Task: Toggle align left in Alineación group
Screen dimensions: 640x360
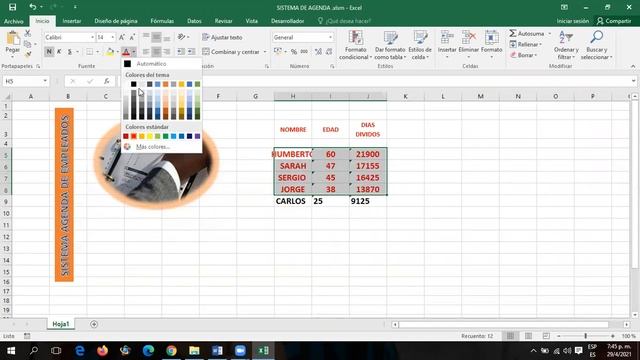Action: (x=146, y=52)
